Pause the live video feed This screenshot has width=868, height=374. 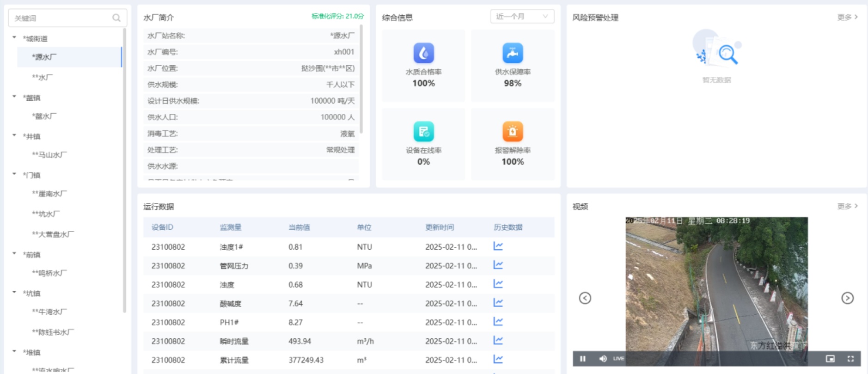click(583, 359)
